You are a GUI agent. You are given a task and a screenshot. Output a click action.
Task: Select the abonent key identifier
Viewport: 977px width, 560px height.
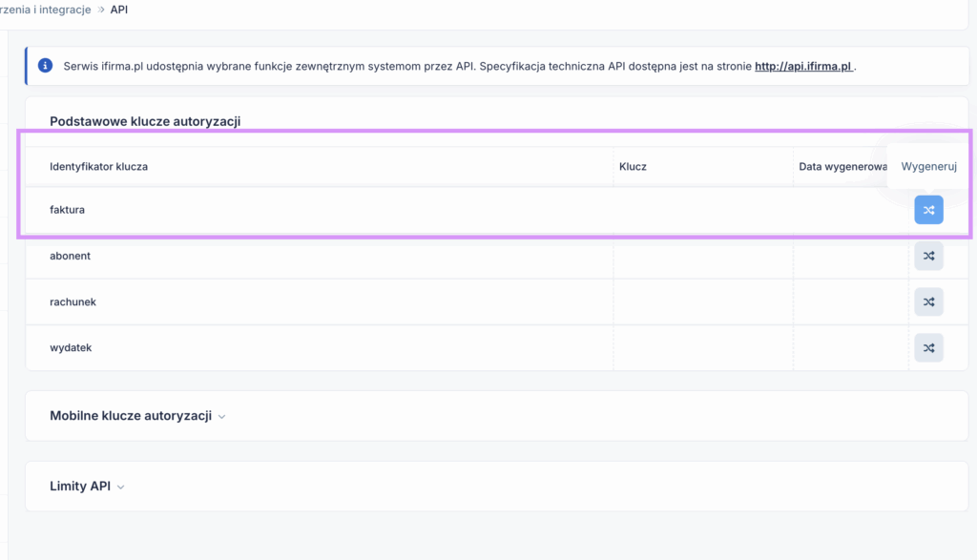pyautogui.click(x=70, y=256)
